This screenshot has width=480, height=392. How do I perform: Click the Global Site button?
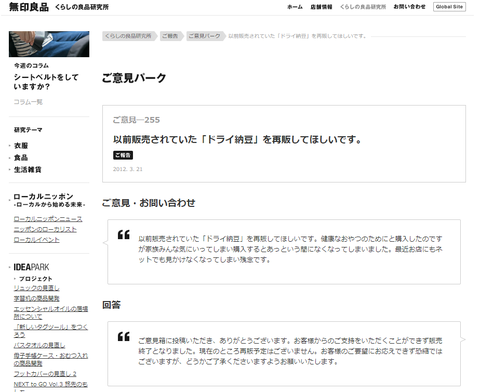point(449,7)
